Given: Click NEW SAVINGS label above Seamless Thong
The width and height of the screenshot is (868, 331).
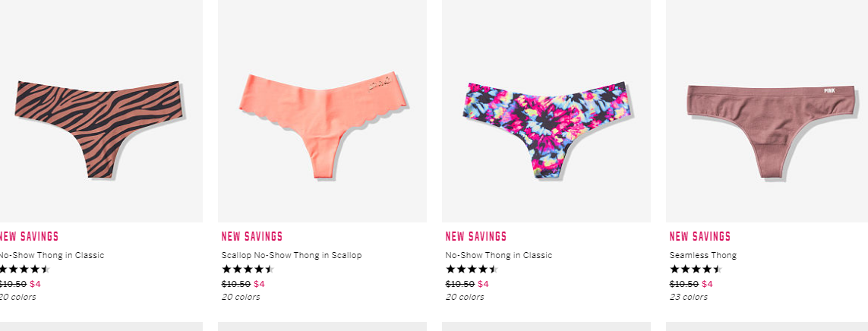Looking at the screenshot, I should click(699, 236).
